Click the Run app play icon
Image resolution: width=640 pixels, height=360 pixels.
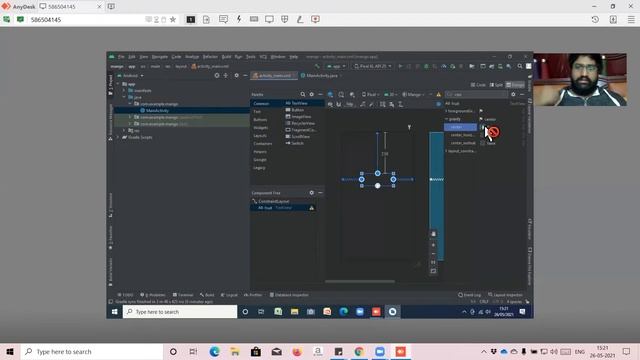click(400, 66)
